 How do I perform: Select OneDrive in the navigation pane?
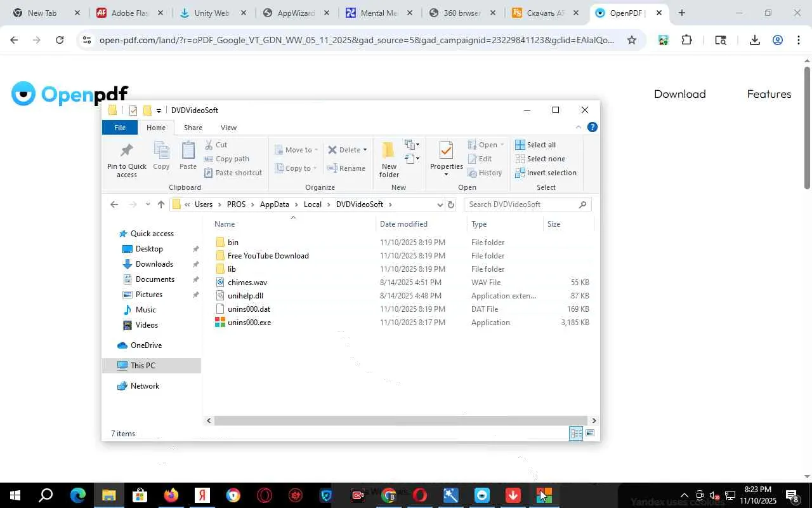[146, 345]
